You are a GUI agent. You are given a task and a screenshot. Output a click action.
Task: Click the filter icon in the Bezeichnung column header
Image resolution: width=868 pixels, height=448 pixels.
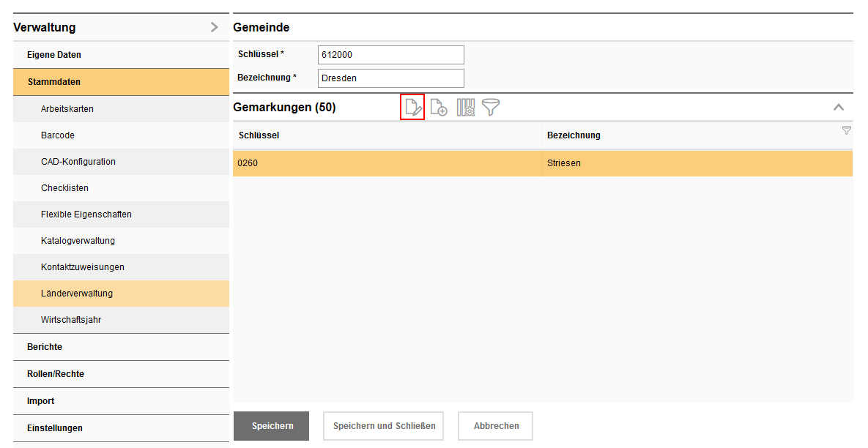846,130
